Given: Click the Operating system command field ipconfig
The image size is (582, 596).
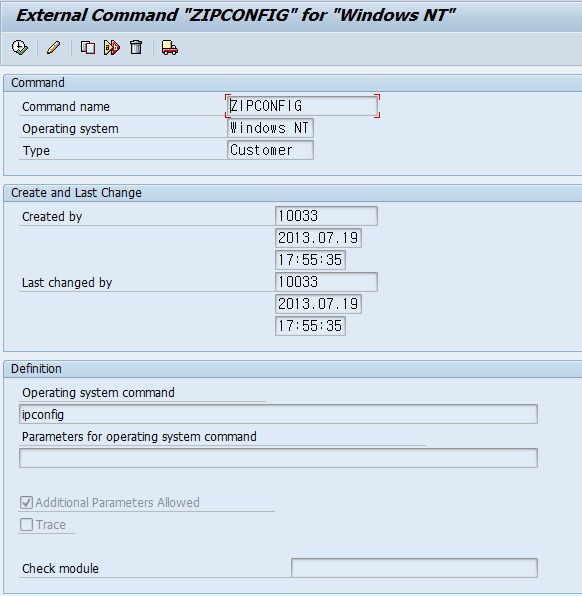Looking at the screenshot, I should coord(278,414).
